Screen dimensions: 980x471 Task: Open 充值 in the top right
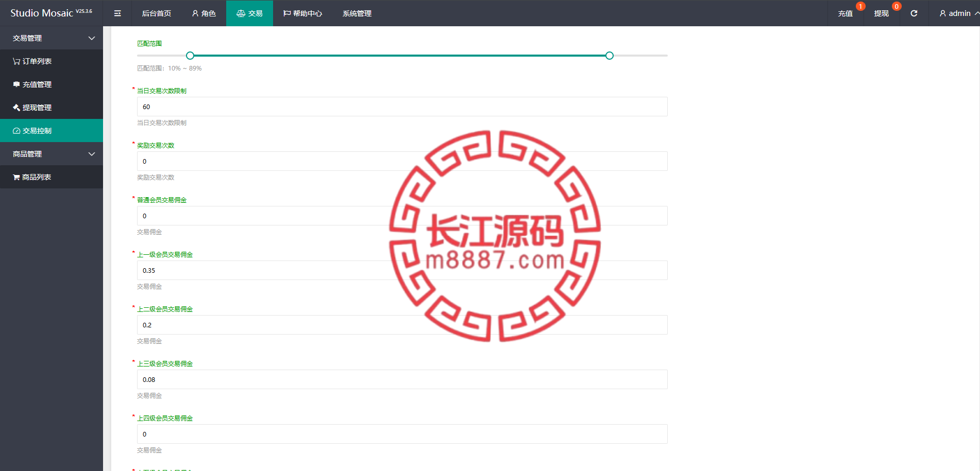pos(846,13)
